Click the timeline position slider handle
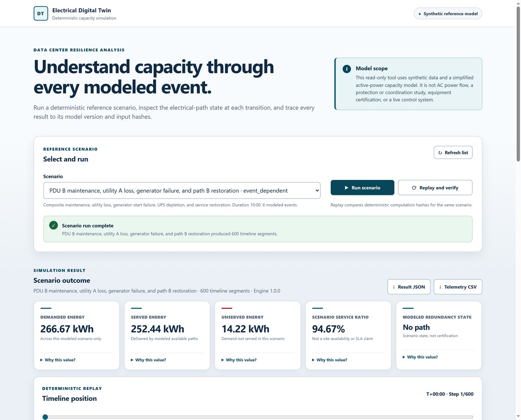The height and width of the screenshot is (420, 521). (x=45, y=417)
